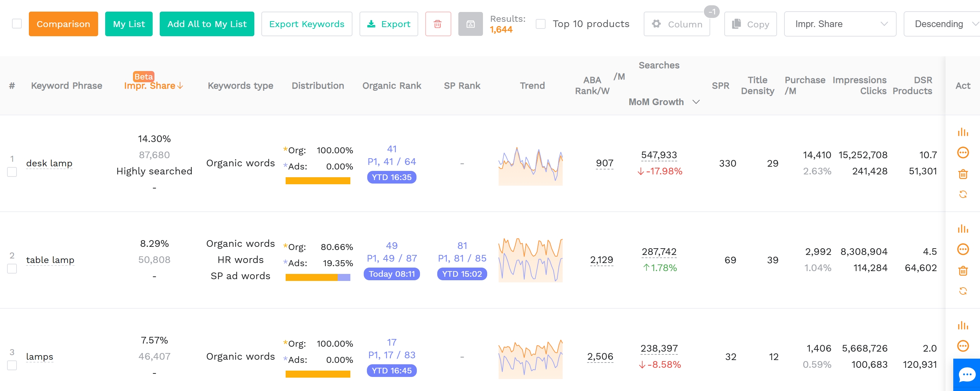
Task: Open the live chat support bubble
Action: (x=966, y=374)
